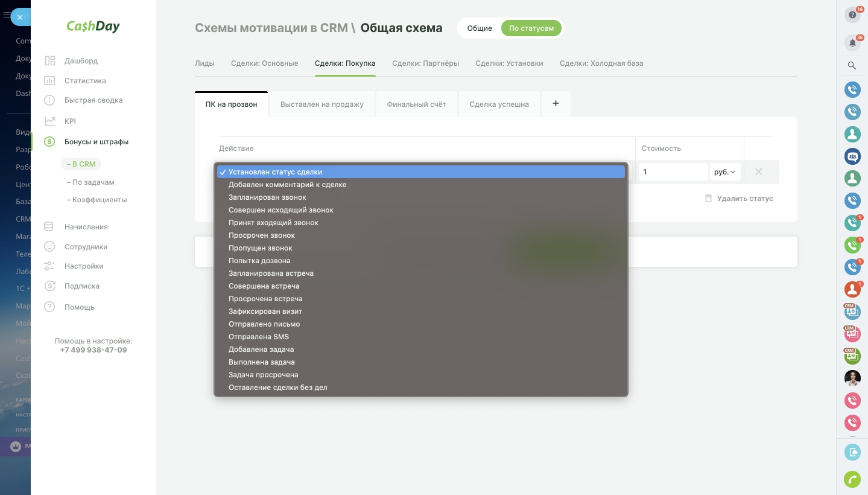The width and height of the screenshot is (868, 495).
Task: Pick Выполнена задача from the list
Action: [x=421, y=362]
